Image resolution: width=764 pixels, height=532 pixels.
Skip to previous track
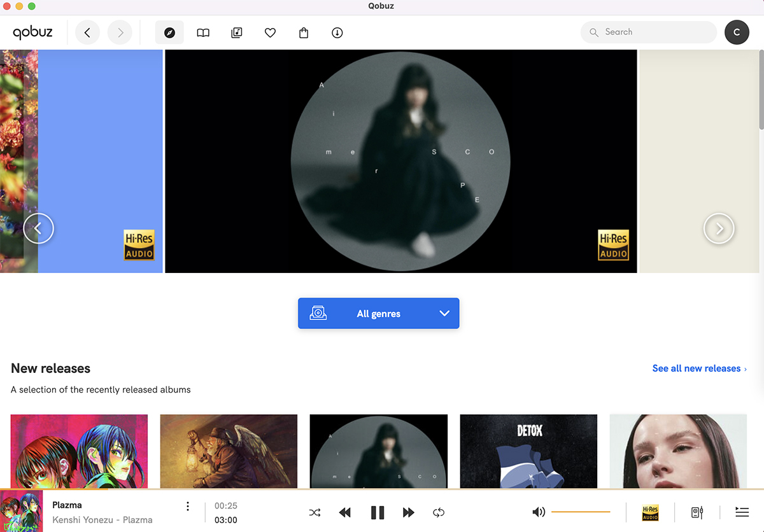(x=345, y=512)
